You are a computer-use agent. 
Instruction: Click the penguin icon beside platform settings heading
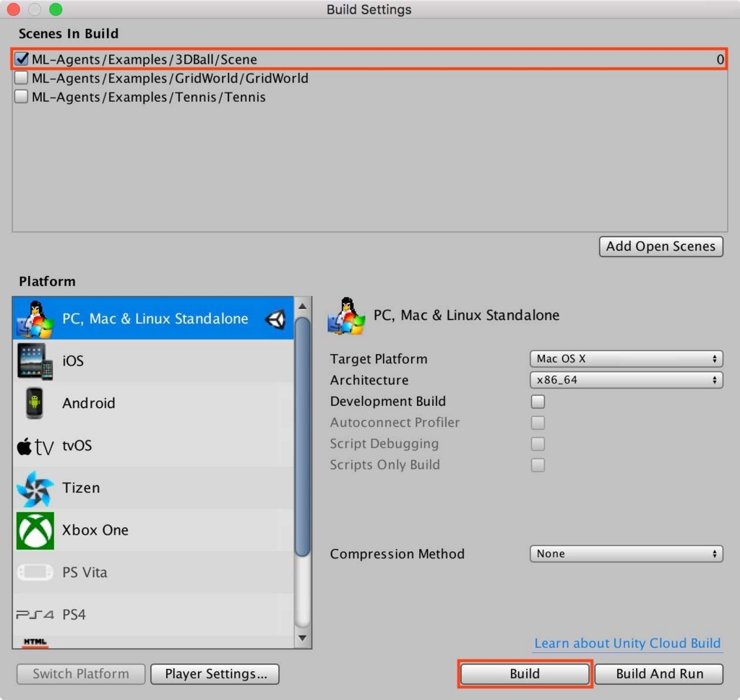(346, 316)
